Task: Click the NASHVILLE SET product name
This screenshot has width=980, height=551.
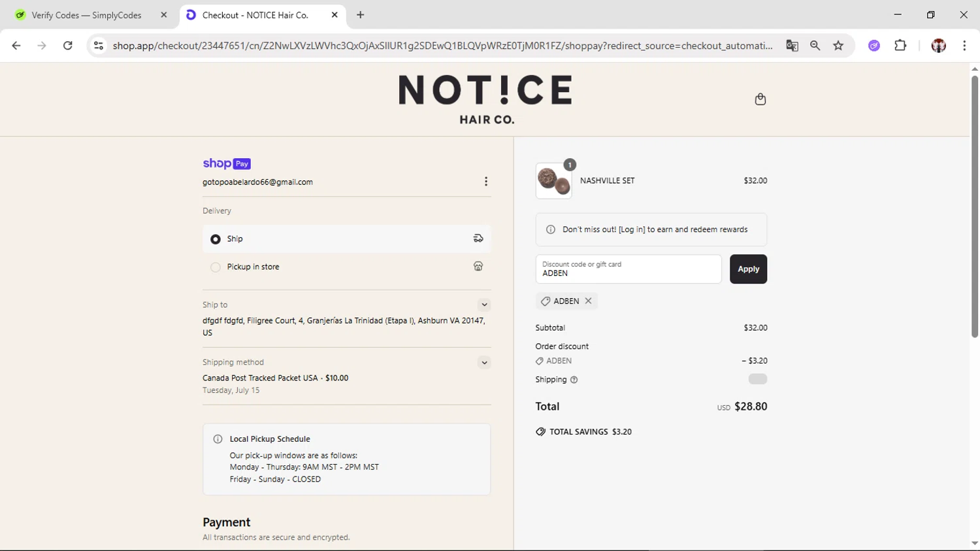Action: point(607,180)
